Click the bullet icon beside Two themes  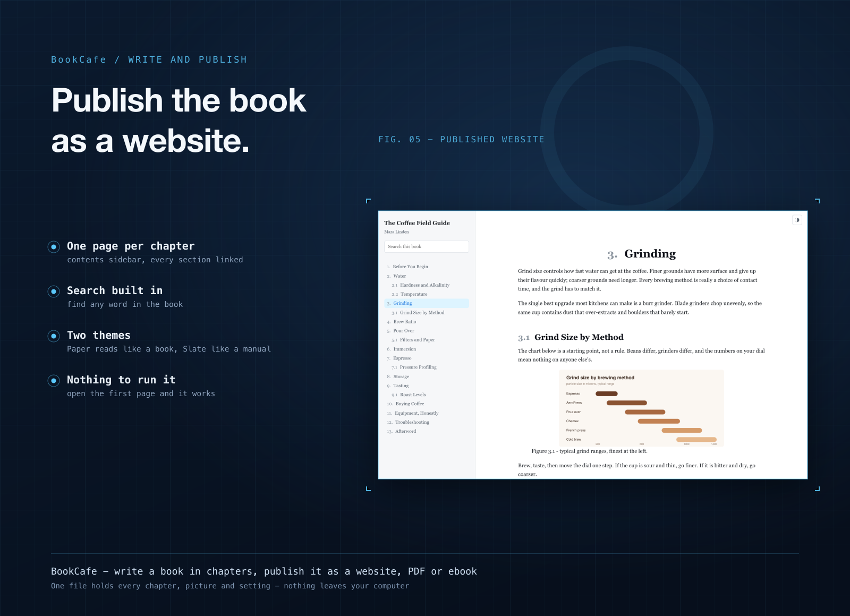click(54, 336)
